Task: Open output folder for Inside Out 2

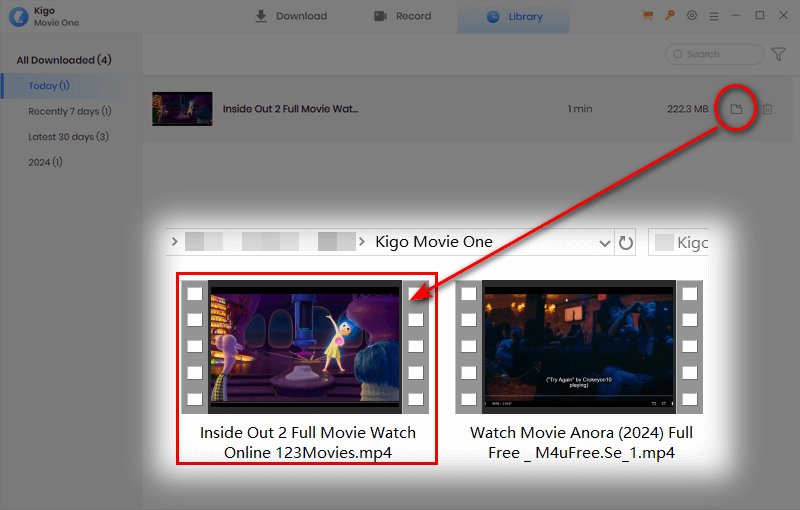Action: pyautogui.click(x=736, y=109)
